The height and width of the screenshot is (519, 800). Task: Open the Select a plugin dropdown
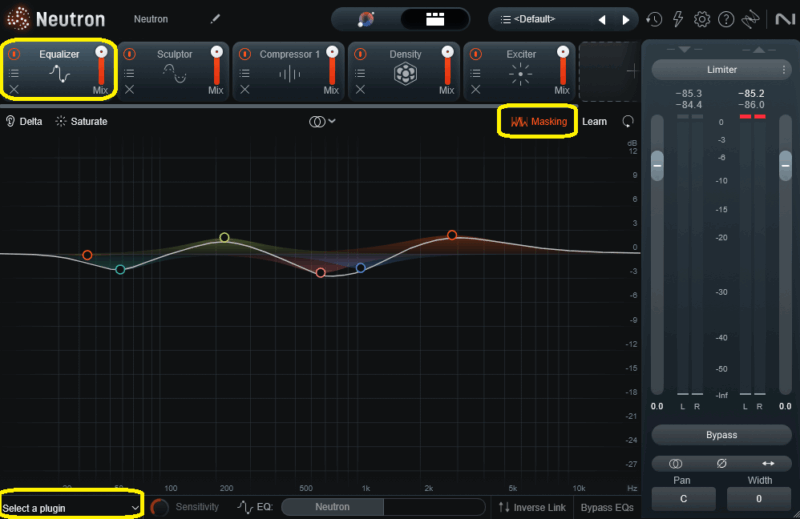[71, 508]
